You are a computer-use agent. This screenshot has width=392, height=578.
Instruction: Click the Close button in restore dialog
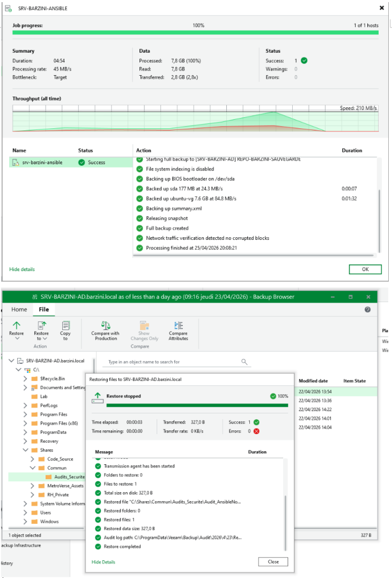click(273, 562)
